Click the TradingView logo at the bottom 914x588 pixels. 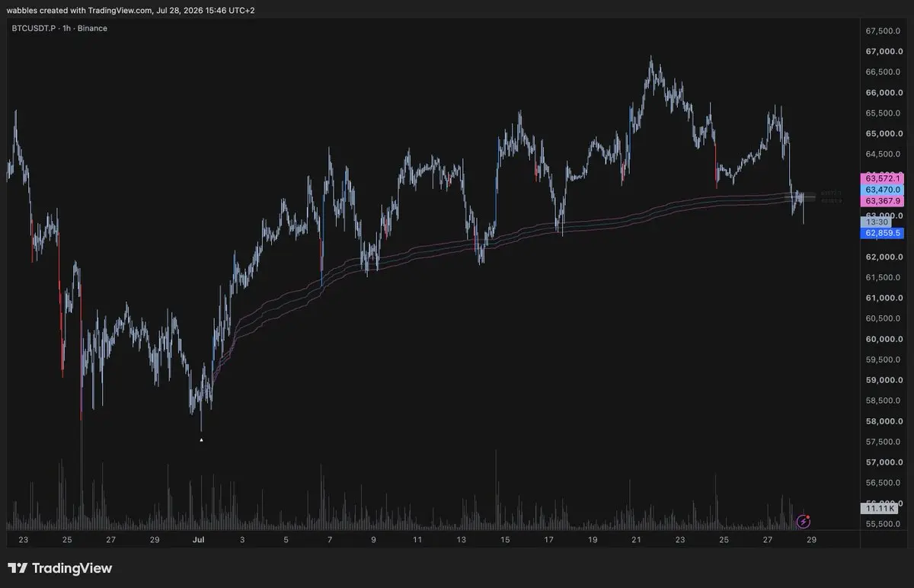(60, 568)
